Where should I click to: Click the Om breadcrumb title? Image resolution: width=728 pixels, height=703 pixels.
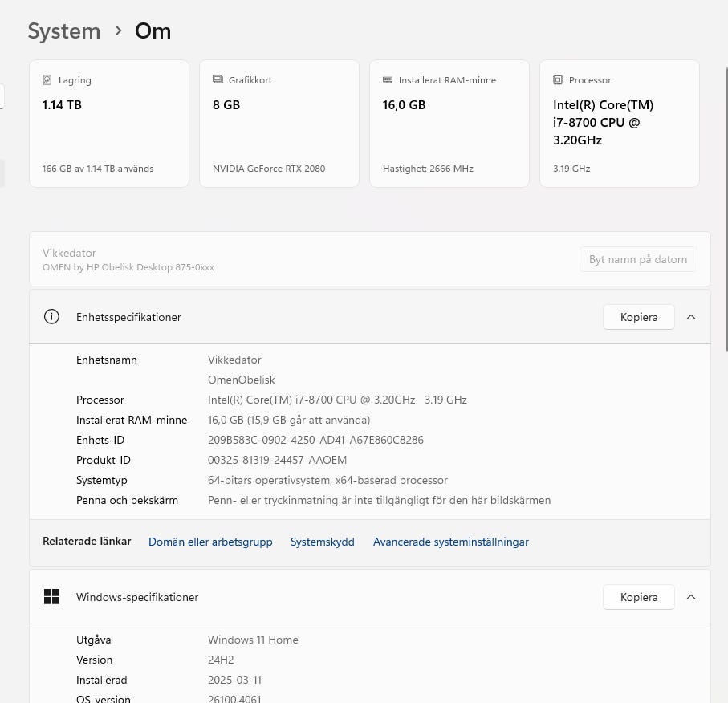pos(153,31)
